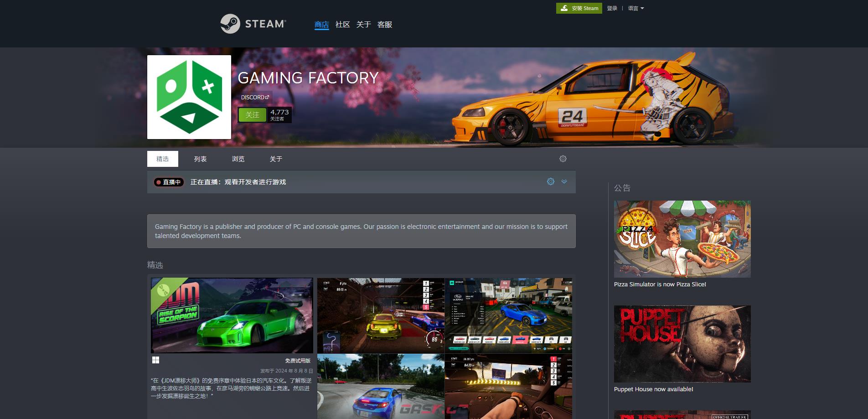Open 'Puppet House now available!' announcement

click(653, 389)
